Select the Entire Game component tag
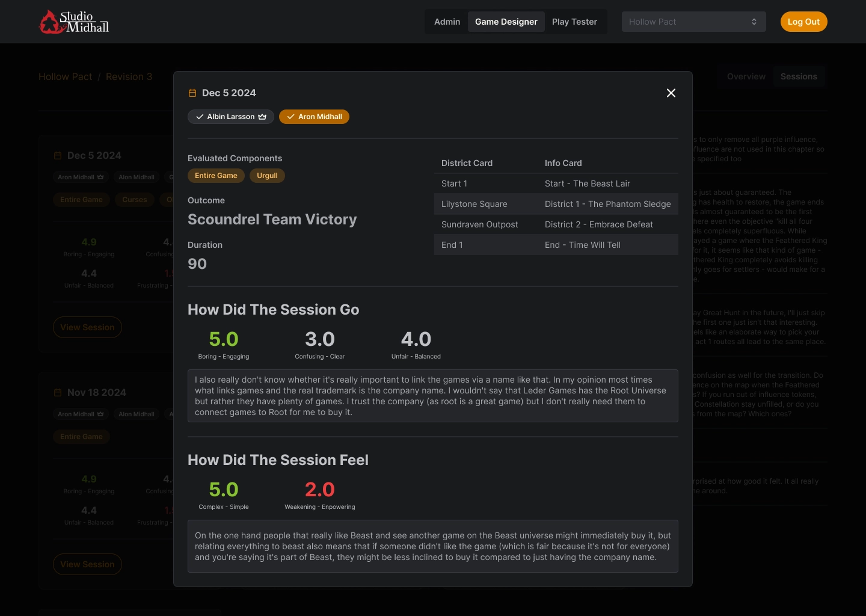866x616 pixels. (216, 176)
